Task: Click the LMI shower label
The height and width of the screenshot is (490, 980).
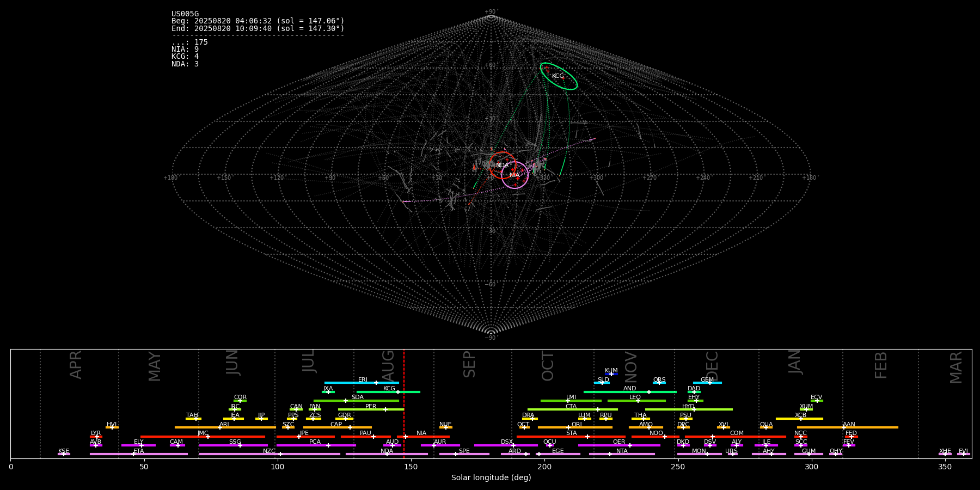Action: [x=571, y=397]
